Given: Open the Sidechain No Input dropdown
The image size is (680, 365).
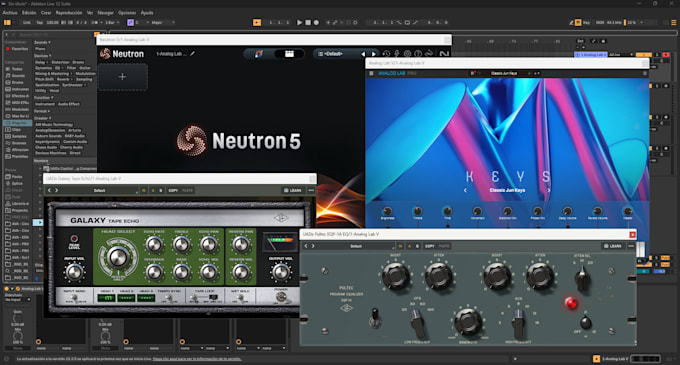Looking at the screenshot, I should coord(17,300).
